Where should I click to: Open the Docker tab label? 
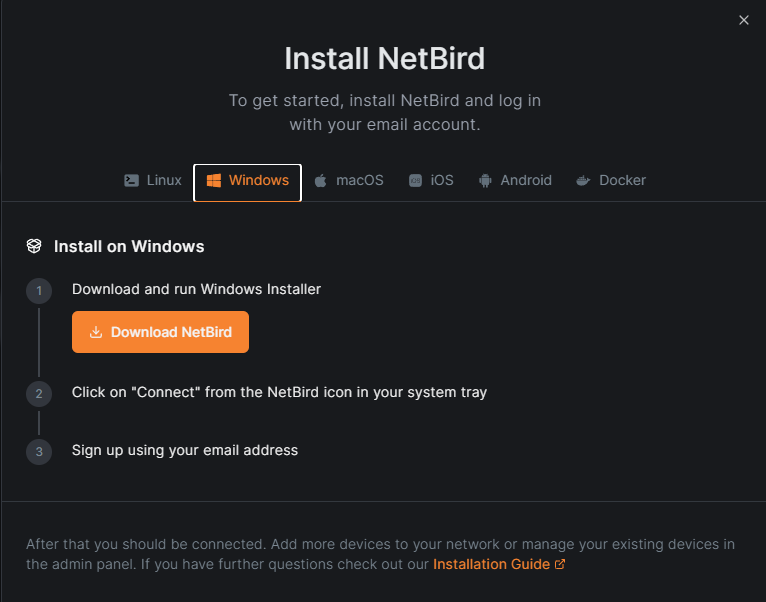tap(622, 181)
